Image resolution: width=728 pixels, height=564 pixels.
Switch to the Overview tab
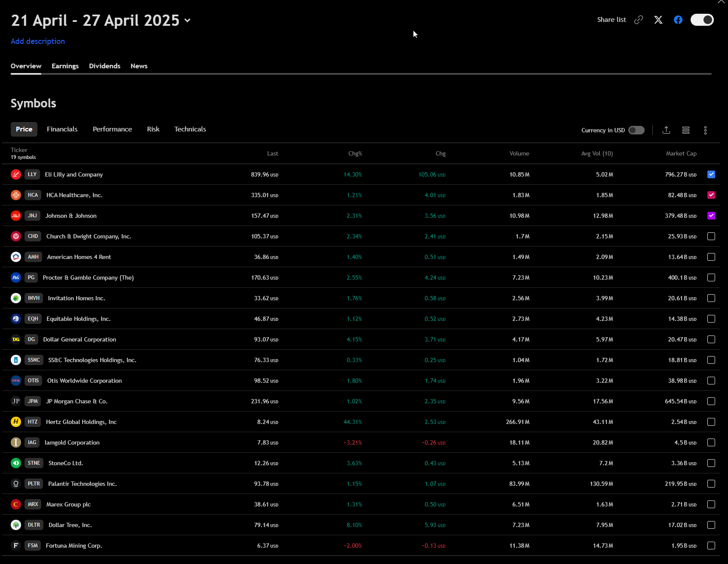[x=26, y=66]
